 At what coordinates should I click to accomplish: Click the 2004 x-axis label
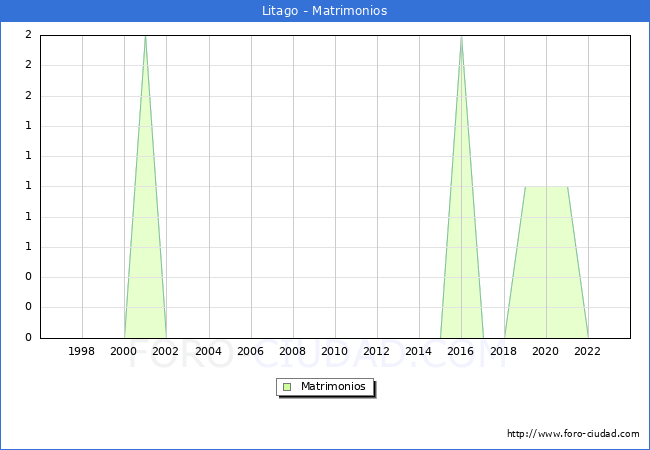pyautogui.click(x=208, y=351)
